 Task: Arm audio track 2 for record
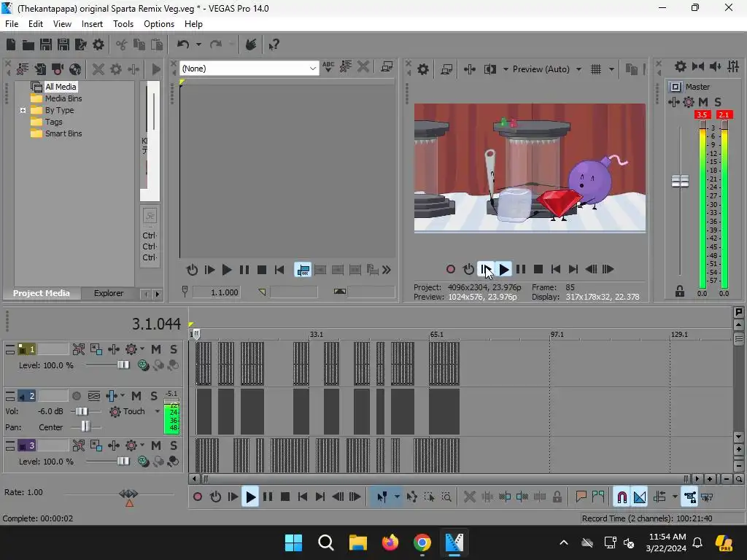[x=76, y=396]
